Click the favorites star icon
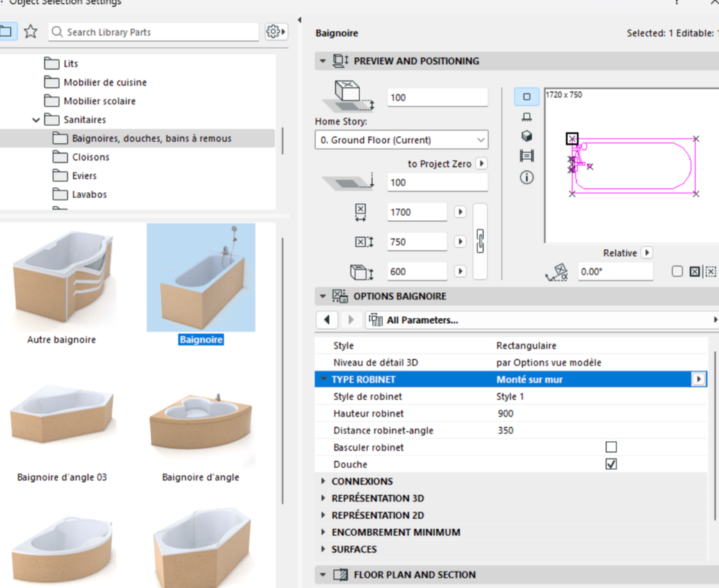This screenshot has height=588, width=719. 30,32
